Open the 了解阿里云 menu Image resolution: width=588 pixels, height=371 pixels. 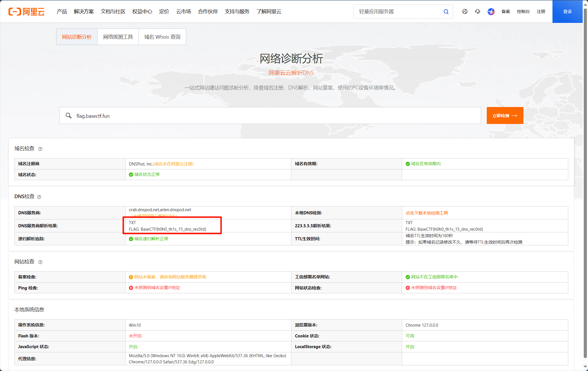click(x=269, y=12)
